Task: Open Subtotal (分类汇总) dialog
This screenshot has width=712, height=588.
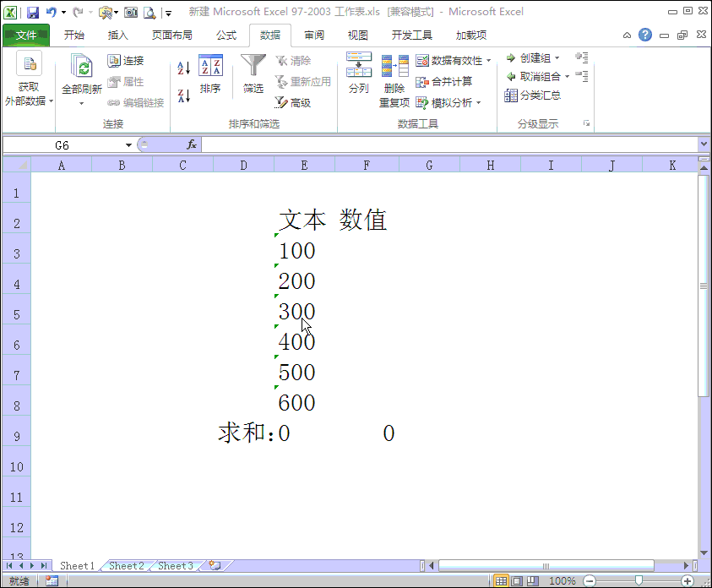Action: 533,95
